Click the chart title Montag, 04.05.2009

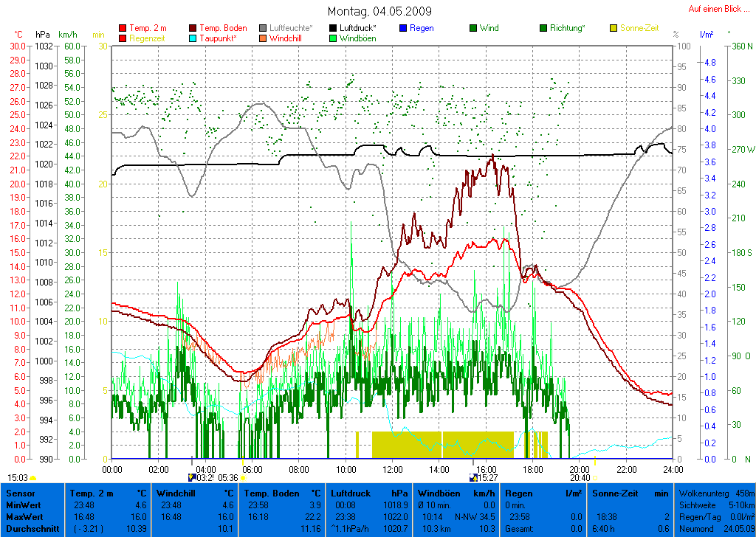coord(379,11)
